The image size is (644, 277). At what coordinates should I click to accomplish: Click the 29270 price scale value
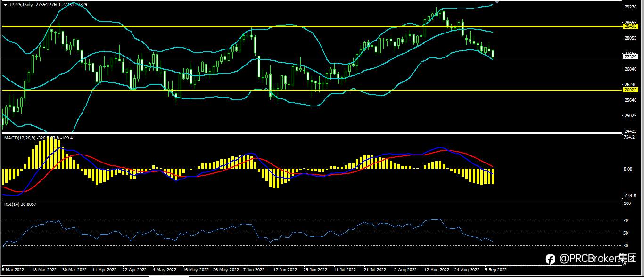click(x=630, y=7)
